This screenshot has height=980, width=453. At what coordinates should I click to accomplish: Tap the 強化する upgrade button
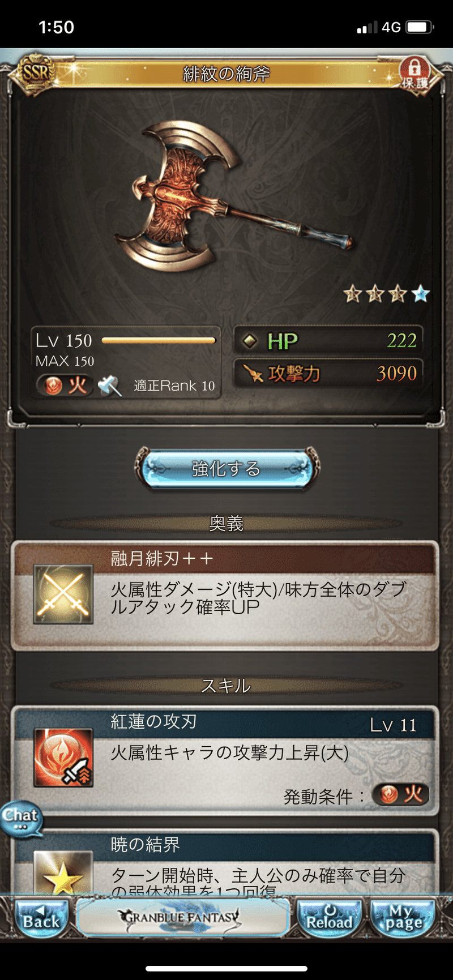coord(226,469)
